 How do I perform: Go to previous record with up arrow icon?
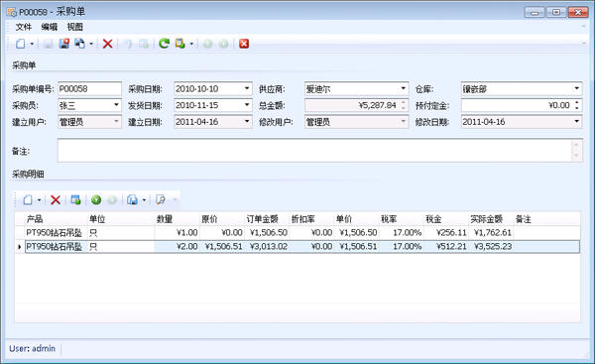click(207, 44)
